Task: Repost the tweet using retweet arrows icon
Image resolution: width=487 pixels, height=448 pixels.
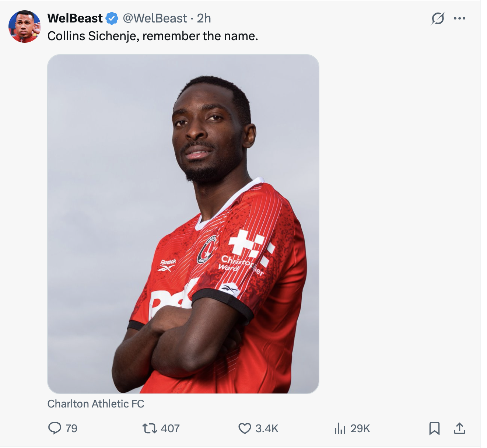Action: pyautogui.click(x=150, y=428)
